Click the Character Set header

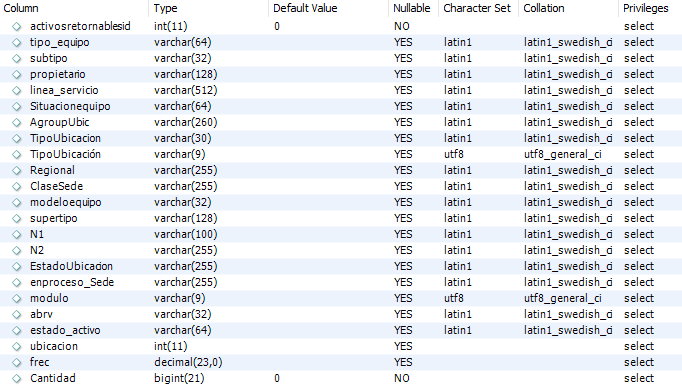pyautogui.click(x=477, y=8)
